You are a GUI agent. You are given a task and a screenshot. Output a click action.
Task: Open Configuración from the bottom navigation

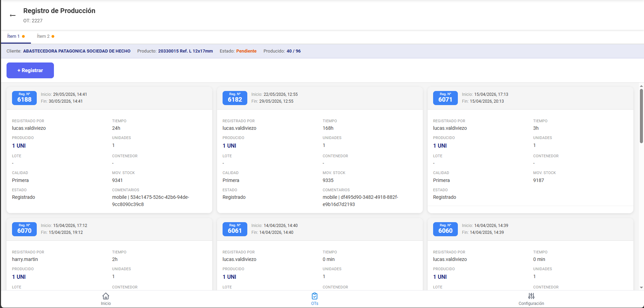pos(531,299)
